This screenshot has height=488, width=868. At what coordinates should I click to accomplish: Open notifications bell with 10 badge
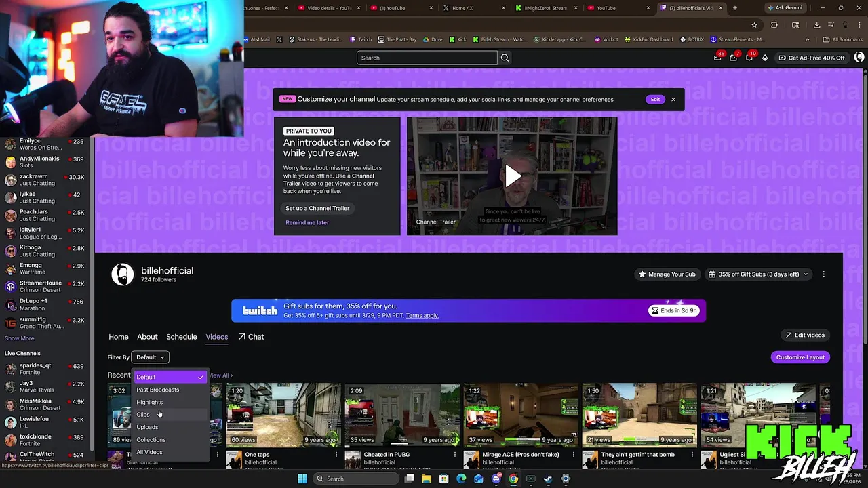(x=749, y=58)
